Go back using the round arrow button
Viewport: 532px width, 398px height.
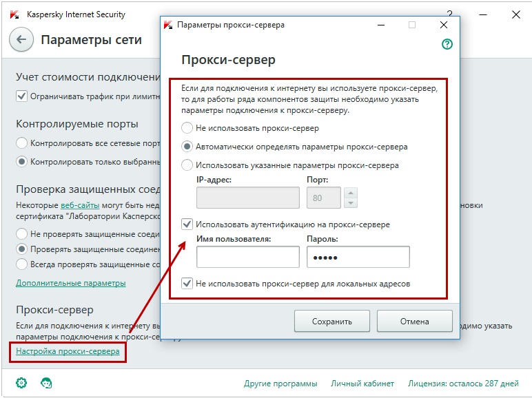tap(21, 40)
